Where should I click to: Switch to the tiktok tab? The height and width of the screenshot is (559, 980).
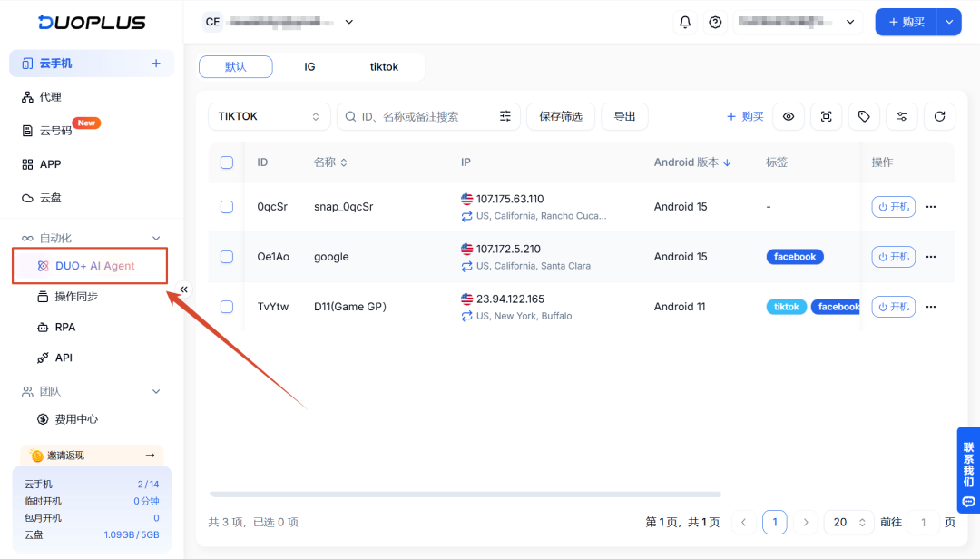coord(384,67)
